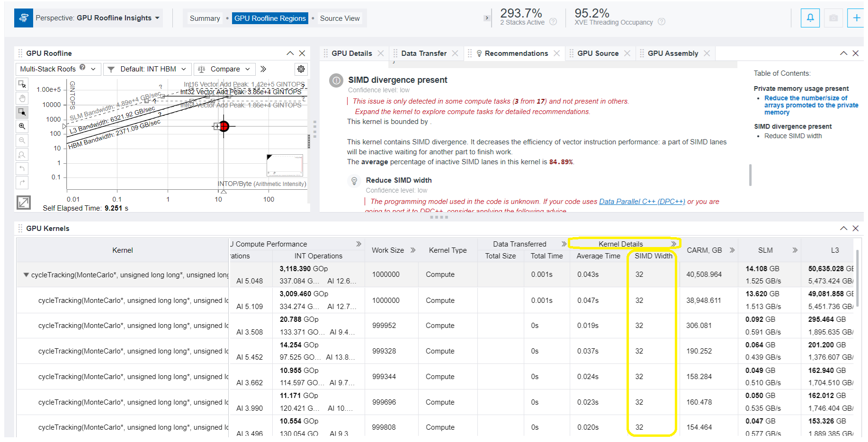The width and height of the screenshot is (868, 442).
Task: Click the help icon beside Multi-Stack Roofs
Action: coord(82,67)
